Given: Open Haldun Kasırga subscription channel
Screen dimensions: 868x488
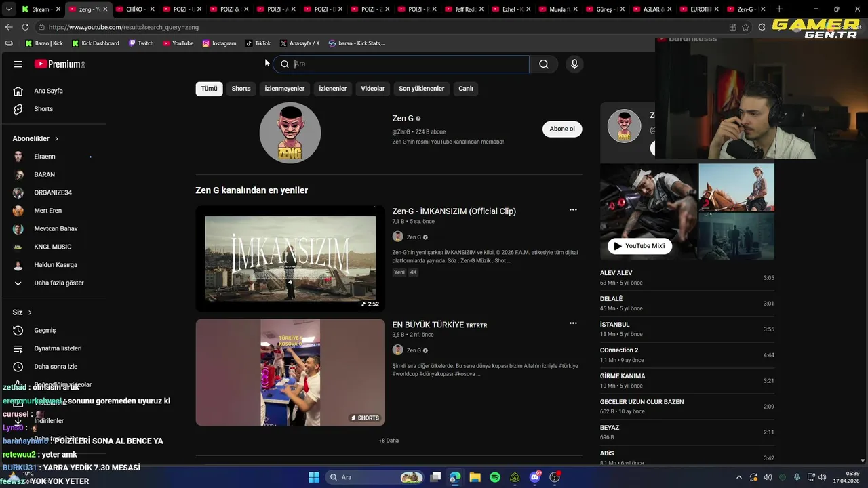Looking at the screenshot, I should (54, 265).
